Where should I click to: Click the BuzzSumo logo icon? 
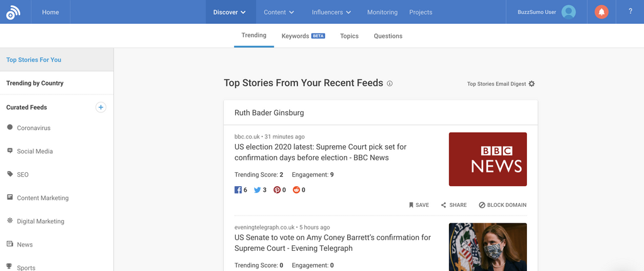point(13,12)
